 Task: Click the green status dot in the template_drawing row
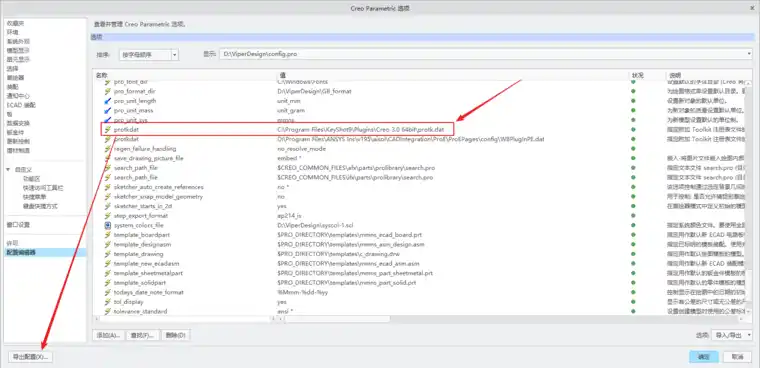633,254
